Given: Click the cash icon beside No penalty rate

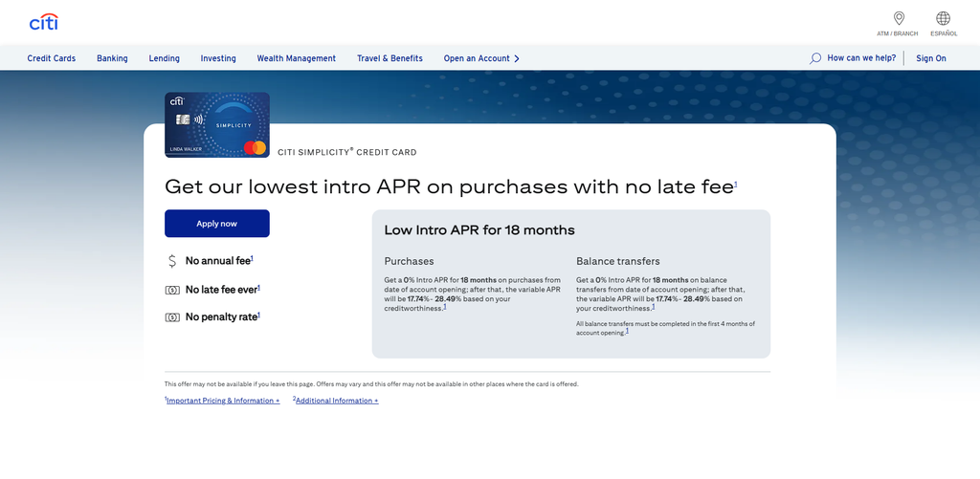Looking at the screenshot, I should (x=172, y=317).
